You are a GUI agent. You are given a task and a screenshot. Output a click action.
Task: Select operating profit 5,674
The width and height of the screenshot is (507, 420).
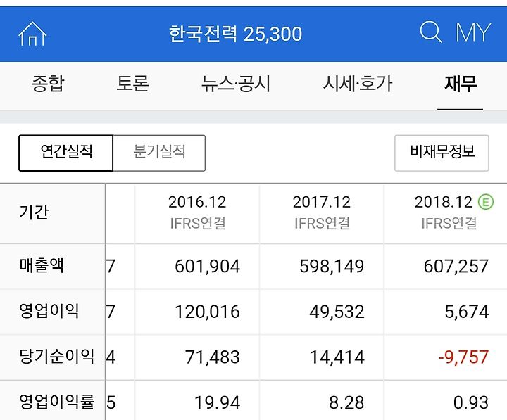(x=467, y=312)
